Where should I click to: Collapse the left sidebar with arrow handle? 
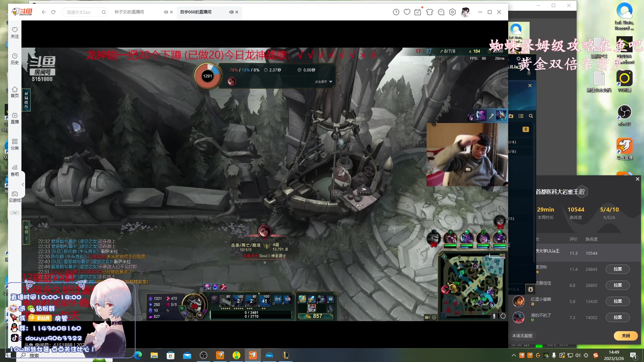(x=23, y=184)
